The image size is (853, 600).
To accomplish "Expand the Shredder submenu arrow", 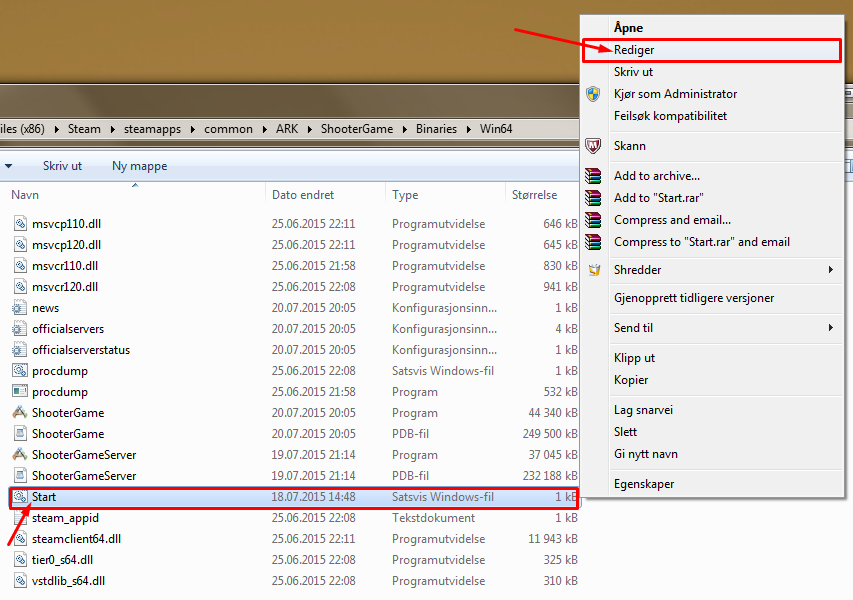I will (831, 269).
